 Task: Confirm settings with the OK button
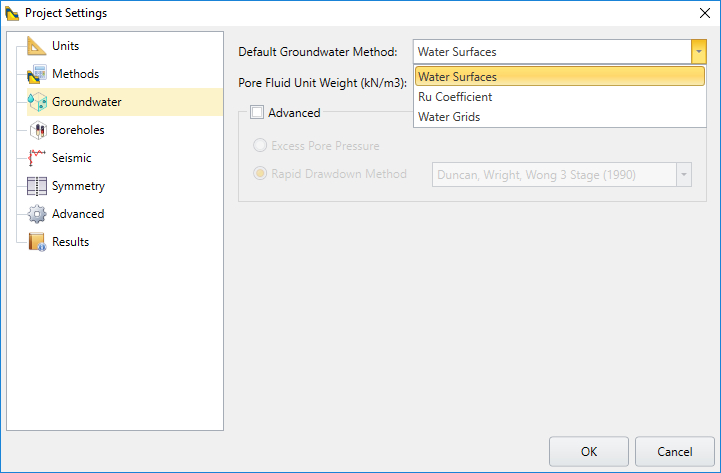589,451
